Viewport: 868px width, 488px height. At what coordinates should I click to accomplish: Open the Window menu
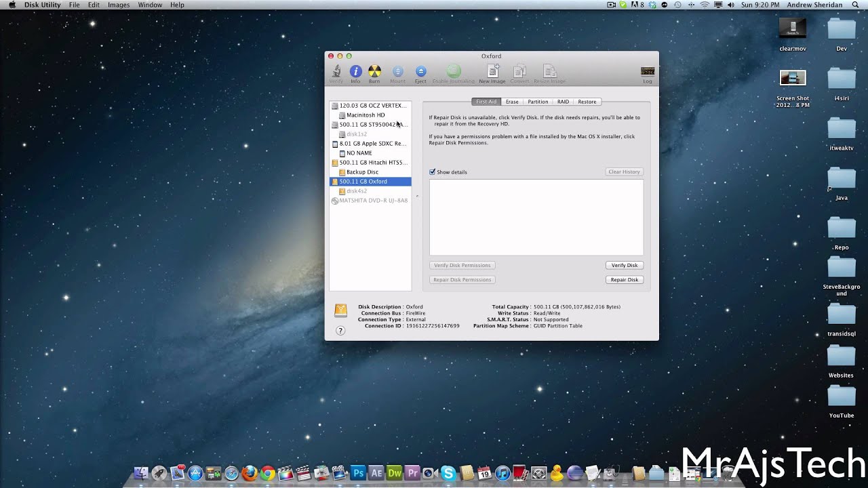[x=150, y=5]
